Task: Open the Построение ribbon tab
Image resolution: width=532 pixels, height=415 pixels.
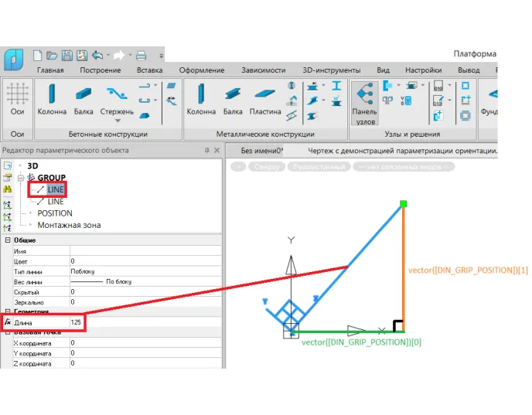Action: point(101,70)
